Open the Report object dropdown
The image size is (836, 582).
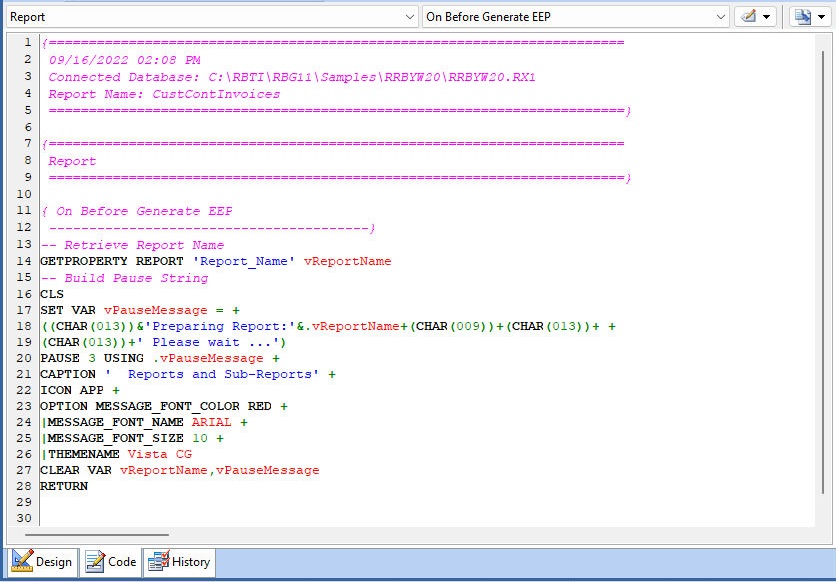point(212,17)
